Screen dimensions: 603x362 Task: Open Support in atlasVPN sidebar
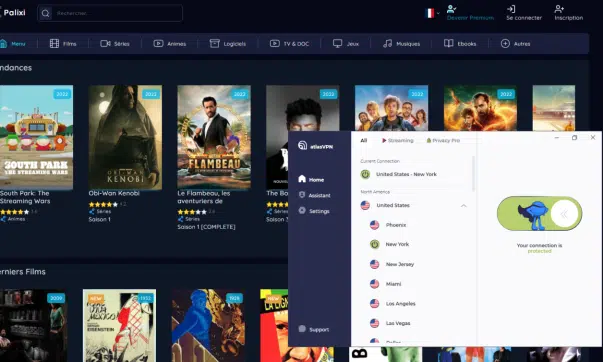click(x=314, y=329)
